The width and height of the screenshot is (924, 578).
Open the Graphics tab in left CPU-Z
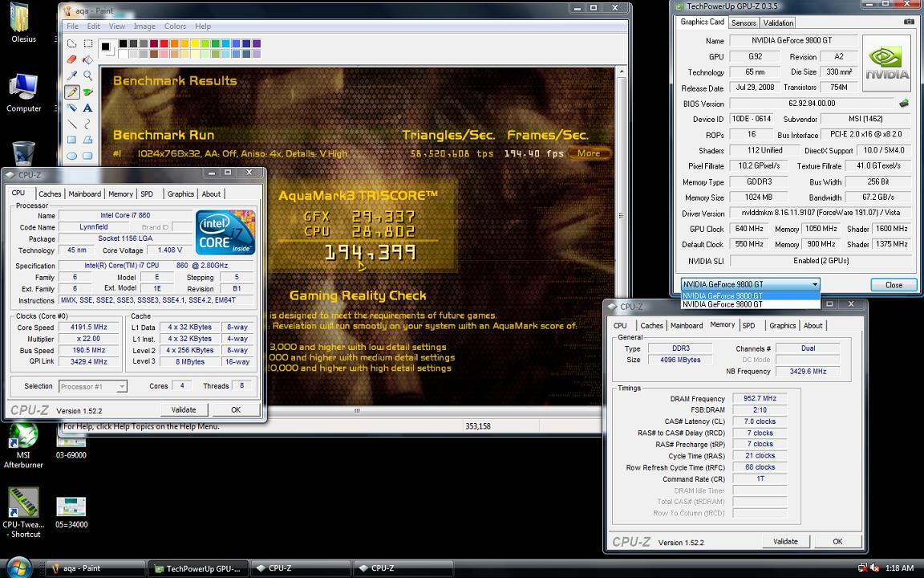point(180,193)
